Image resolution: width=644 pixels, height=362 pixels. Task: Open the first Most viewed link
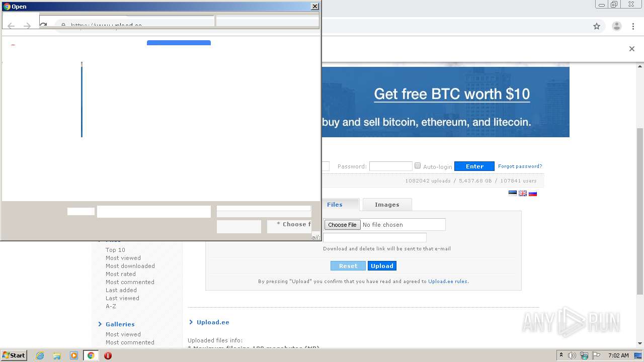pos(123,258)
